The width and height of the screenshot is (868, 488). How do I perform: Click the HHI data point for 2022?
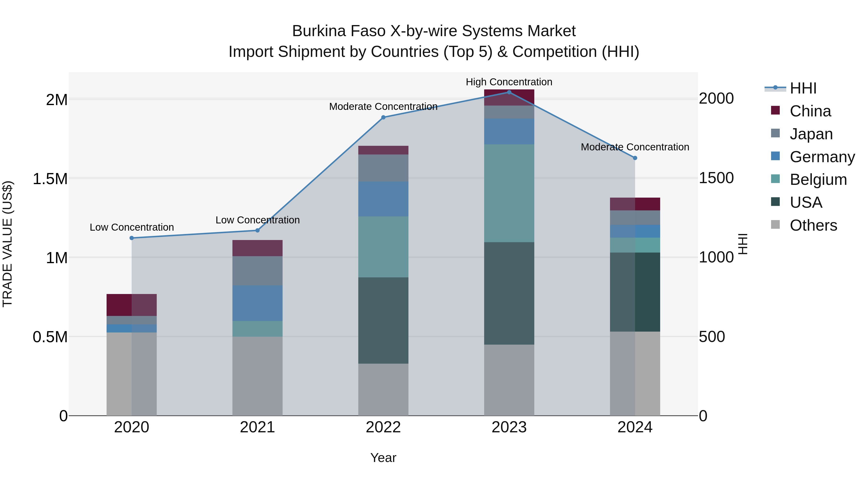(x=383, y=118)
